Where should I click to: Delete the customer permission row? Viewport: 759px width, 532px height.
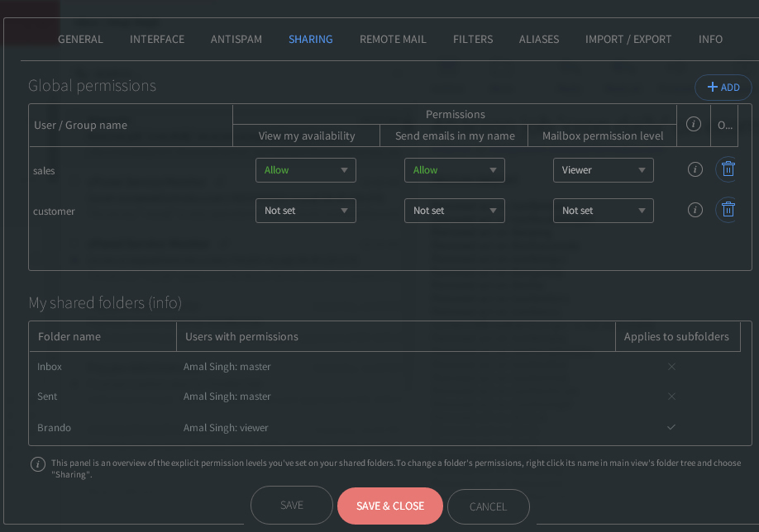tap(728, 210)
